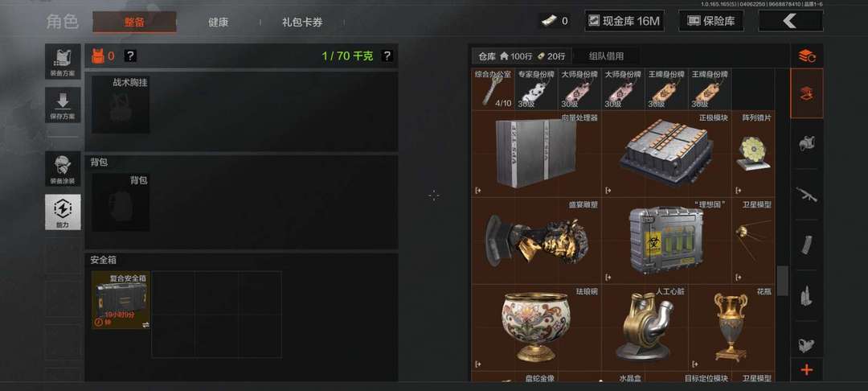
Task: Click the rifle weapon filter icon
Action: point(807,195)
